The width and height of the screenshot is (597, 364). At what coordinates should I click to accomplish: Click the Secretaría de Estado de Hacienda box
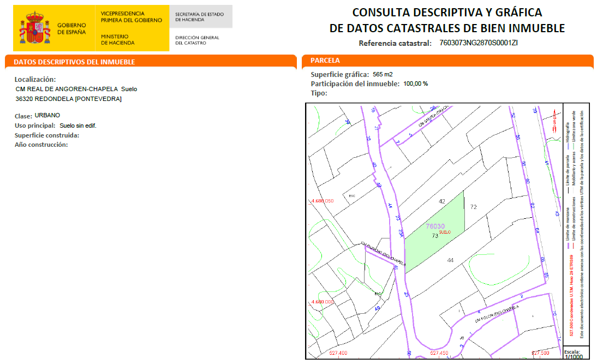click(201, 16)
